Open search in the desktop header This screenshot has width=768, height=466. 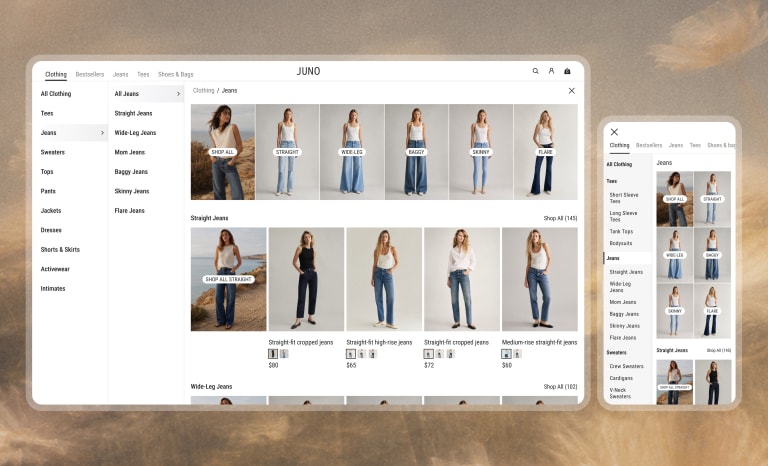coord(535,71)
